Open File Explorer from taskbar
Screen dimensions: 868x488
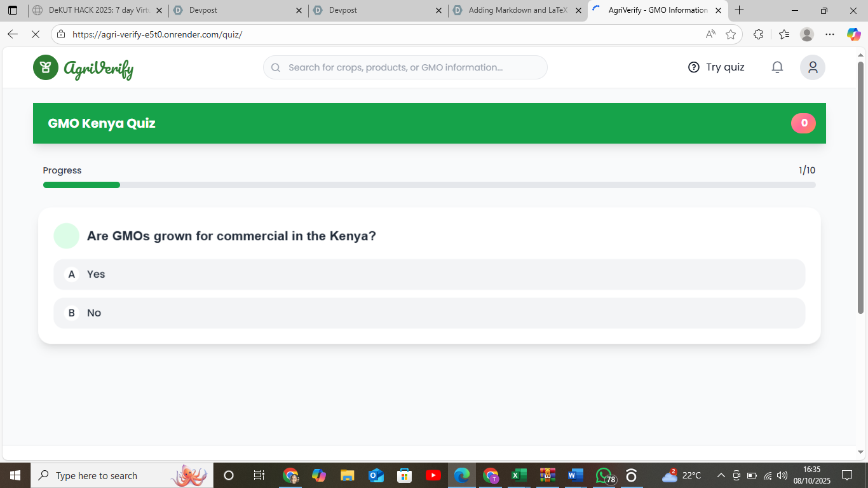pos(347,475)
